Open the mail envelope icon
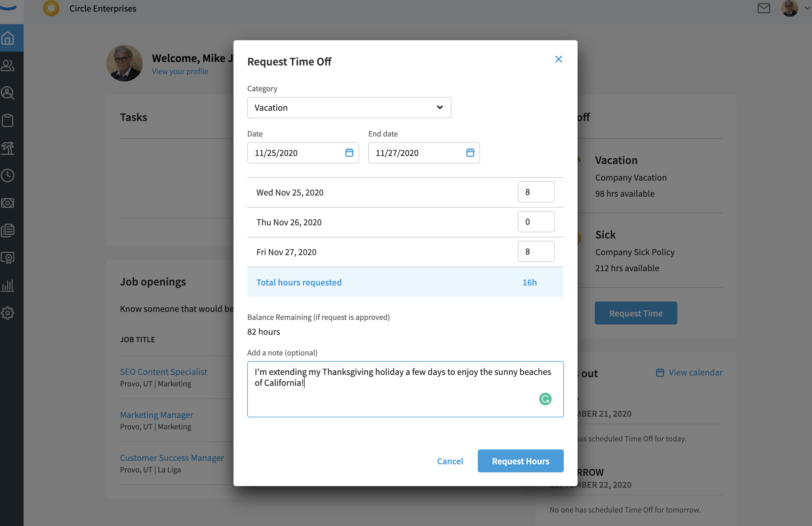The width and height of the screenshot is (812, 526). click(x=764, y=8)
